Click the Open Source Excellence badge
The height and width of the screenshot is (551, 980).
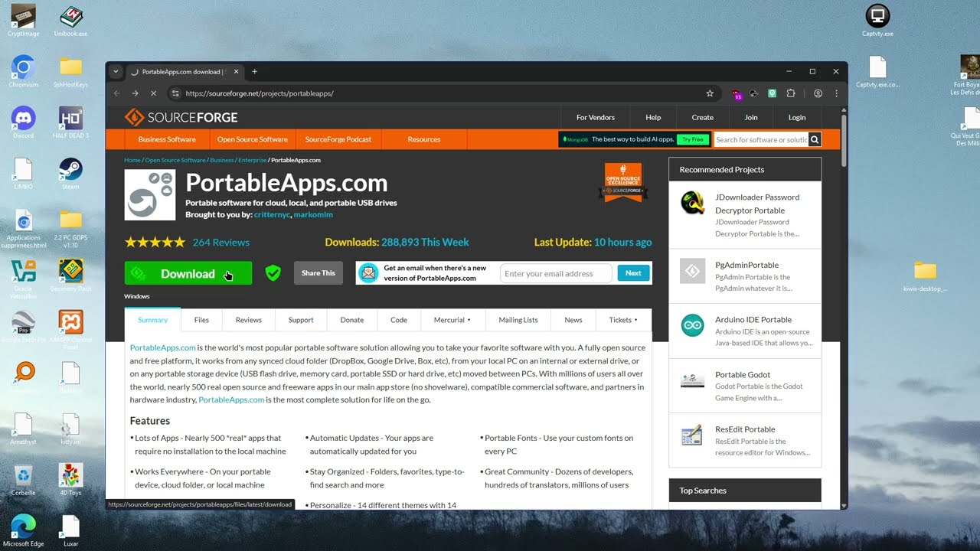tap(623, 182)
